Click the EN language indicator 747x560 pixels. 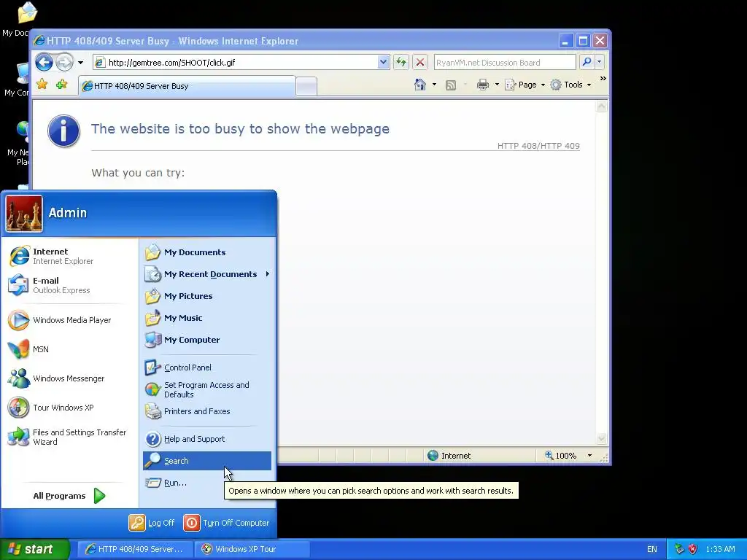651,549
